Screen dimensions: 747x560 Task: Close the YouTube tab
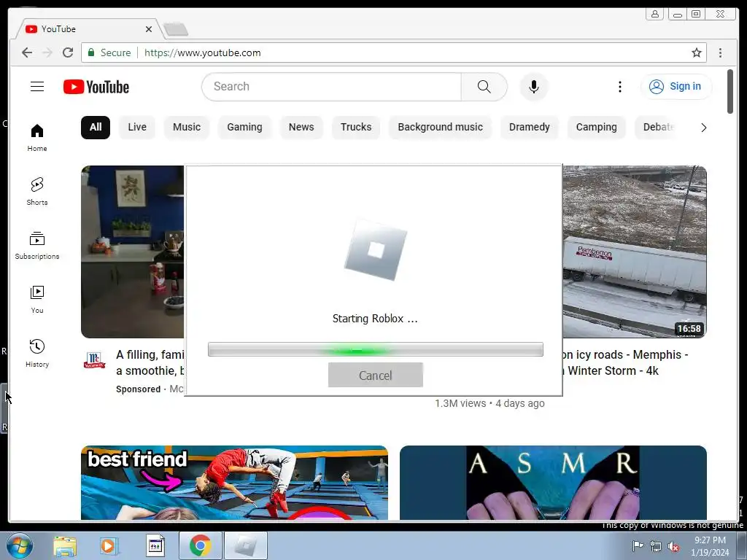(x=149, y=29)
